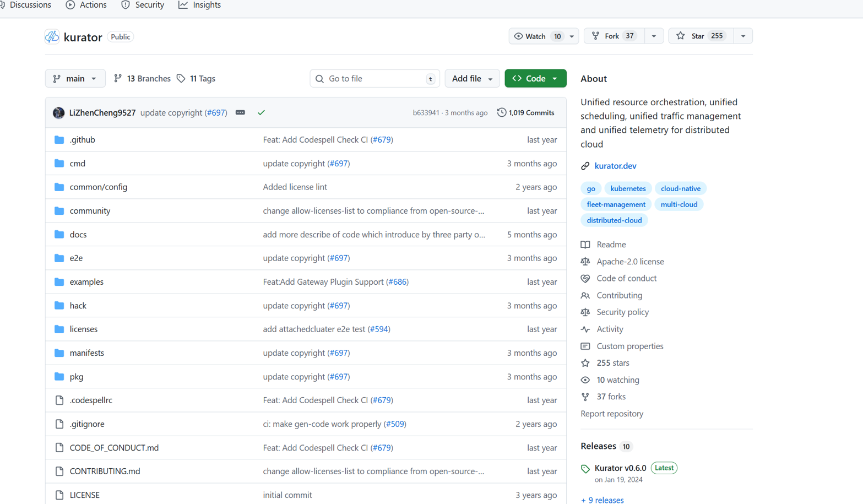Click the .github folder icon

tap(59, 139)
